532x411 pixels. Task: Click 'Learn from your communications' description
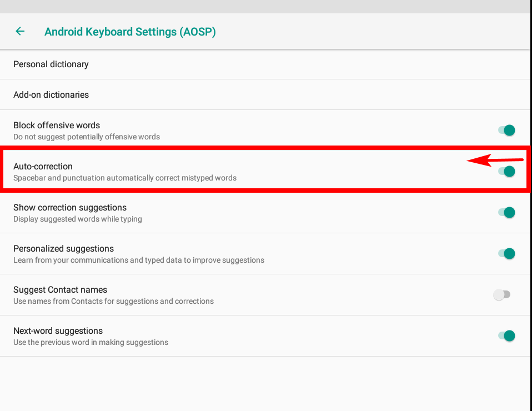pyautogui.click(x=139, y=260)
